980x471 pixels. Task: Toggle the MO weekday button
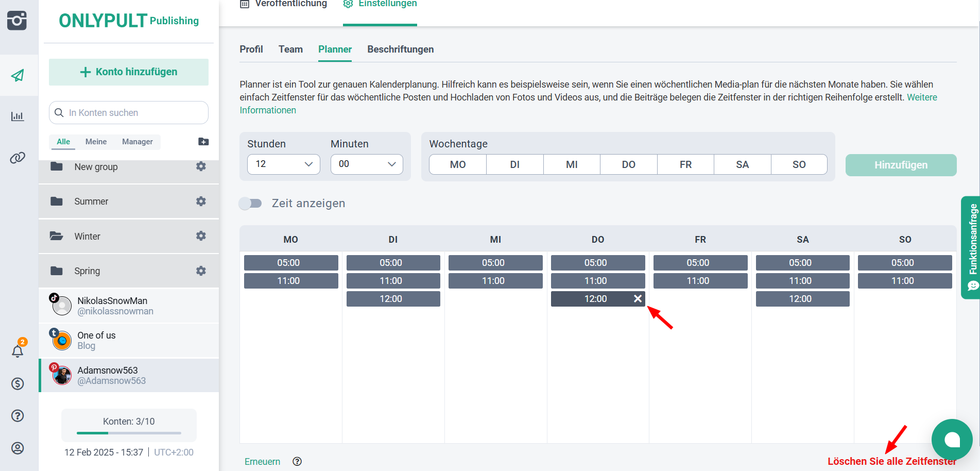457,165
